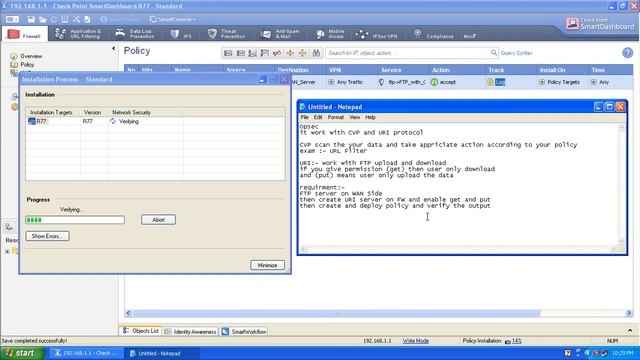The image size is (640, 360).
Task: Click the magnifier icon in search box
Action: (x=493, y=53)
